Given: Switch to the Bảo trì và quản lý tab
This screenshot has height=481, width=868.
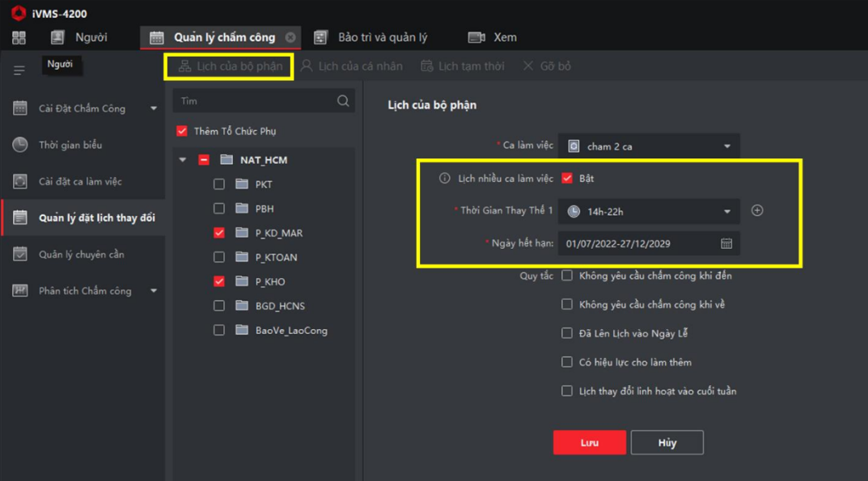Looking at the screenshot, I should (x=372, y=37).
